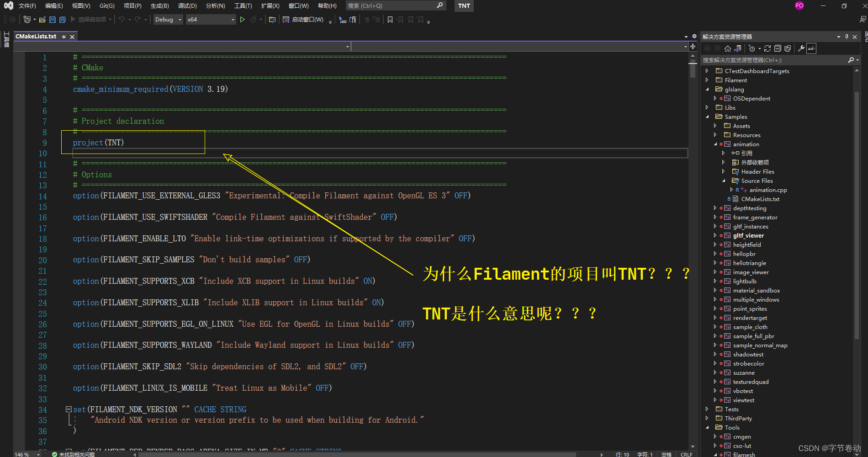This screenshot has height=457, width=868.
Task: Click the toggle bookmark icon
Action: [390, 20]
